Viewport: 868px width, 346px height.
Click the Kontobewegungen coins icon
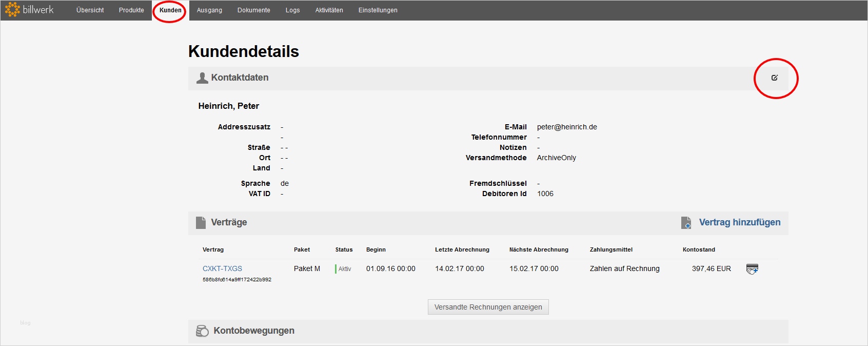pos(202,331)
